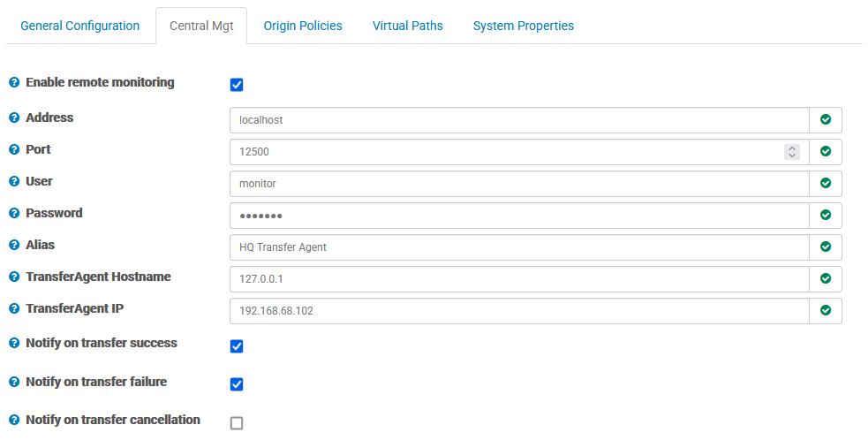868x440 pixels.
Task: Switch to the General Configuration tab
Action: point(79,26)
